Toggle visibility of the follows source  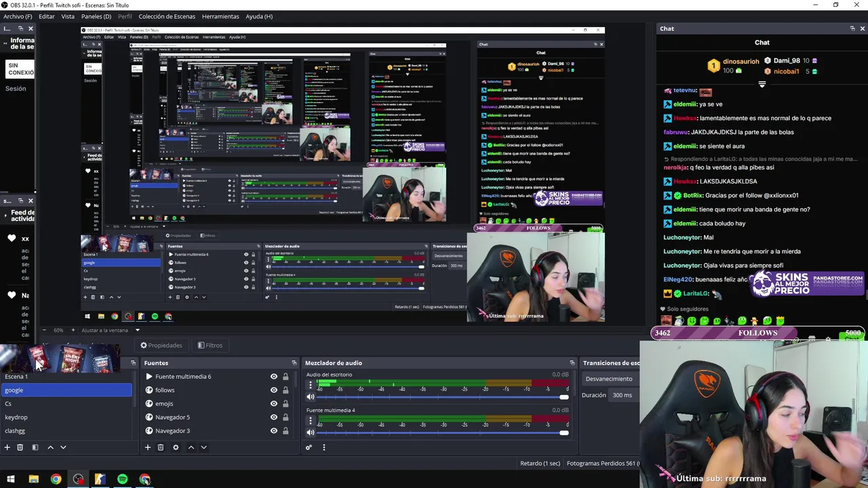point(274,390)
